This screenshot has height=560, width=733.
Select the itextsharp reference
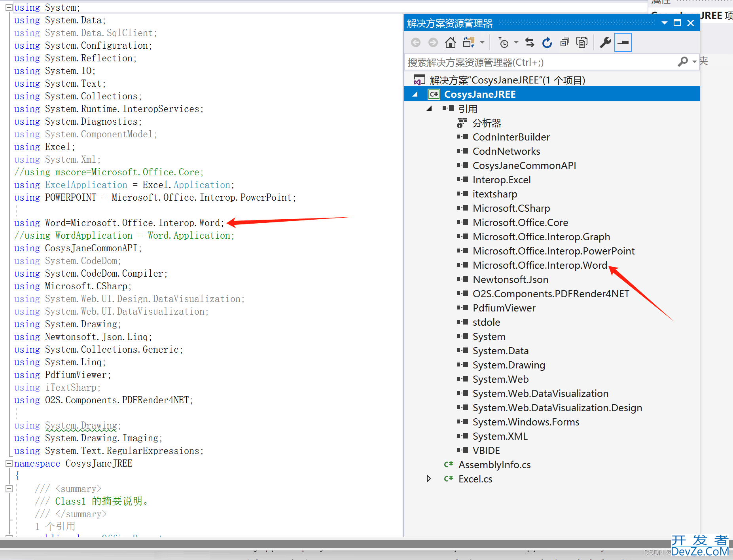click(x=495, y=194)
